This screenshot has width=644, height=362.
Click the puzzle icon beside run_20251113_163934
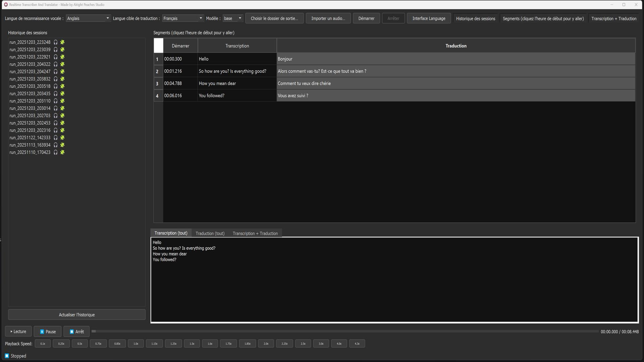(x=62, y=145)
